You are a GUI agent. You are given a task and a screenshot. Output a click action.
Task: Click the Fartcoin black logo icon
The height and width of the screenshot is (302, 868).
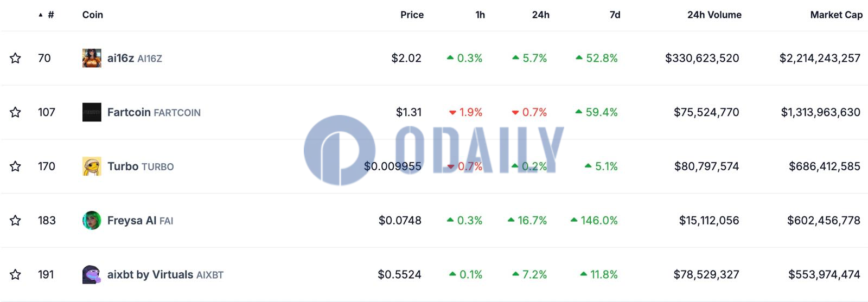coord(92,112)
